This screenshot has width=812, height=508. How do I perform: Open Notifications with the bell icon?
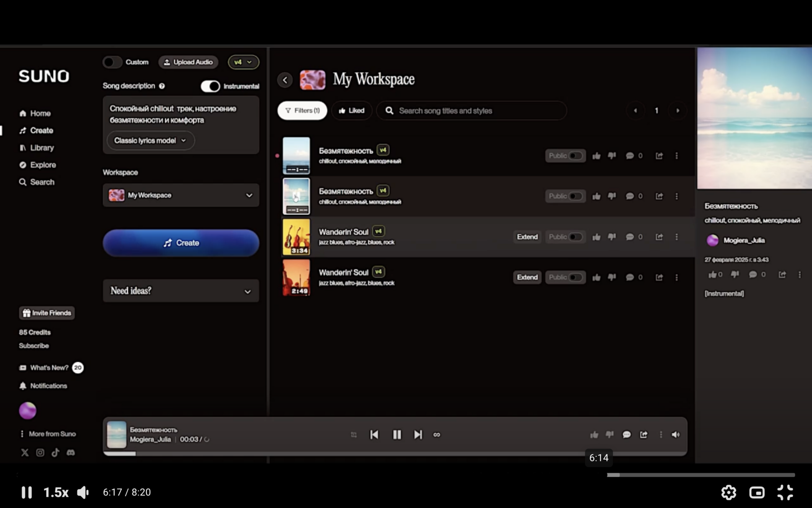pyautogui.click(x=43, y=386)
